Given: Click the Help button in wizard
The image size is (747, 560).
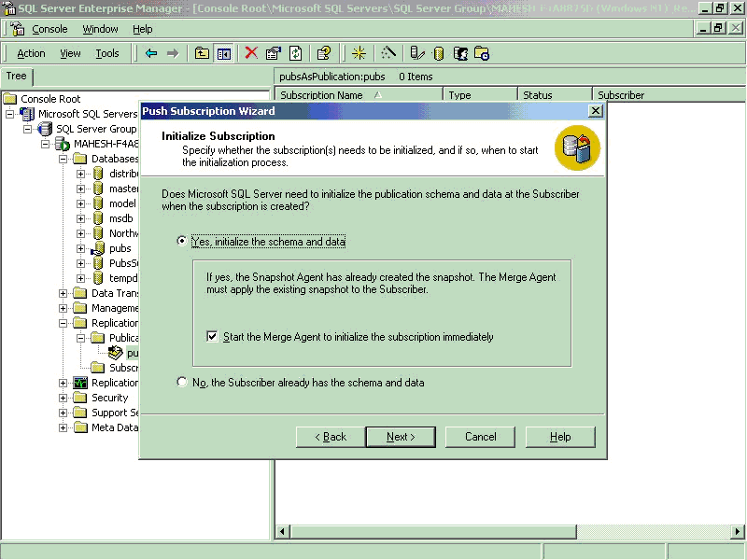Looking at the screenshot, I should tap(560, 437).
